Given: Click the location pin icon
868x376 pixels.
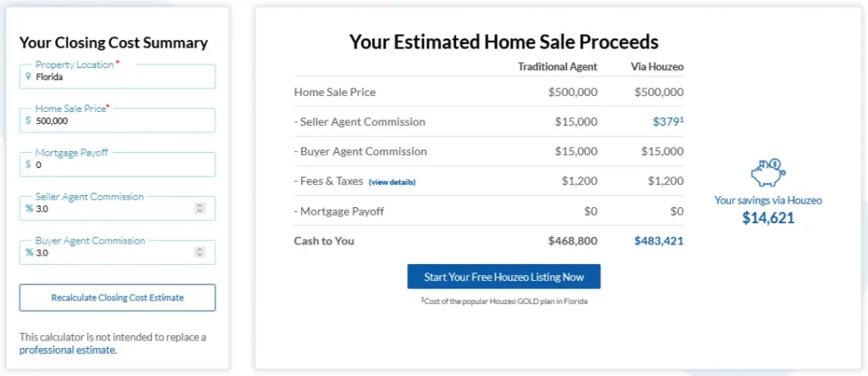Looking at the screenshot, I should click(x=28, y=76).
